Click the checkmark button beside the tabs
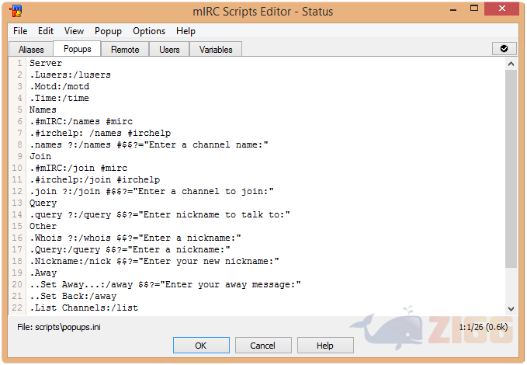The image size is (527, 365). (x=504, y=49)
